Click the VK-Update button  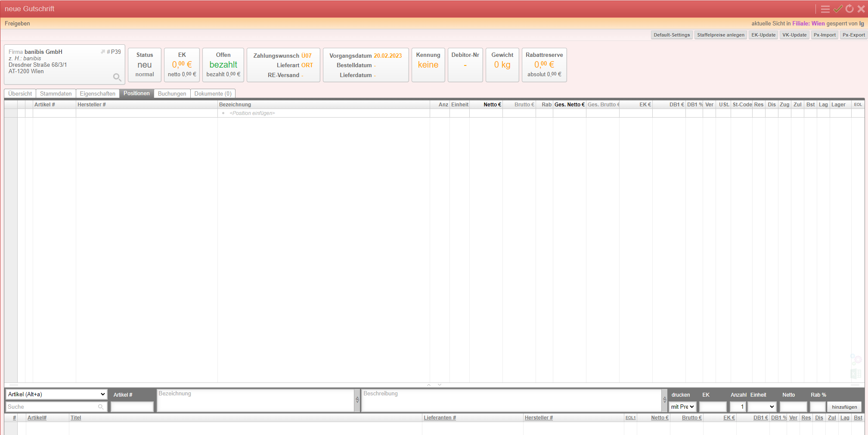[x=794, y=35]
